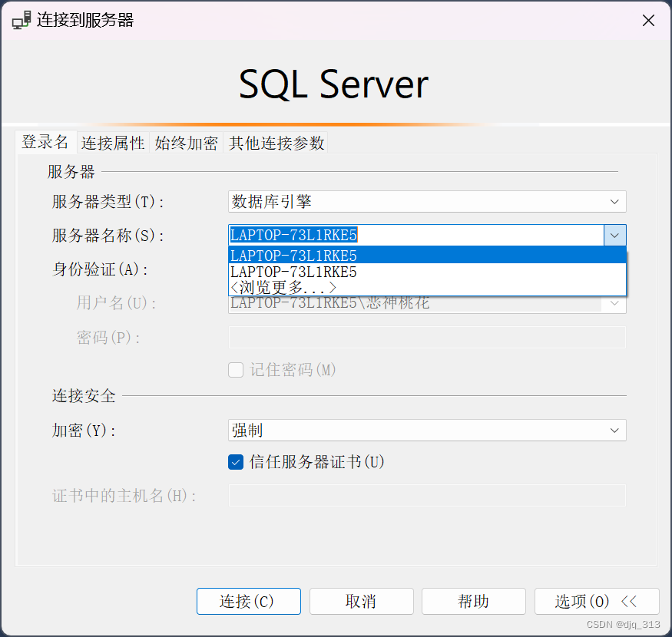Image resolution: width=672 pixels, height=637 pixels.
Task: Click the 证书中的主机名 text field
Action: point(427,496)
